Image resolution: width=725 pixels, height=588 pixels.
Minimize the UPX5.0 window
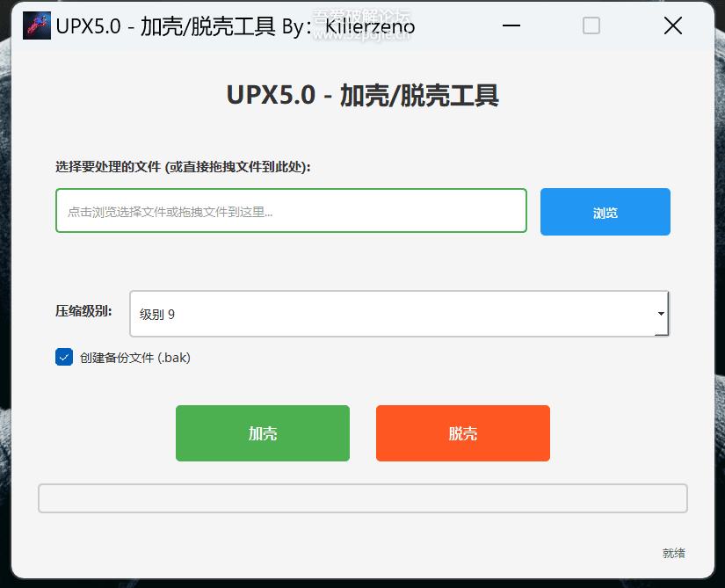point(511,25)
